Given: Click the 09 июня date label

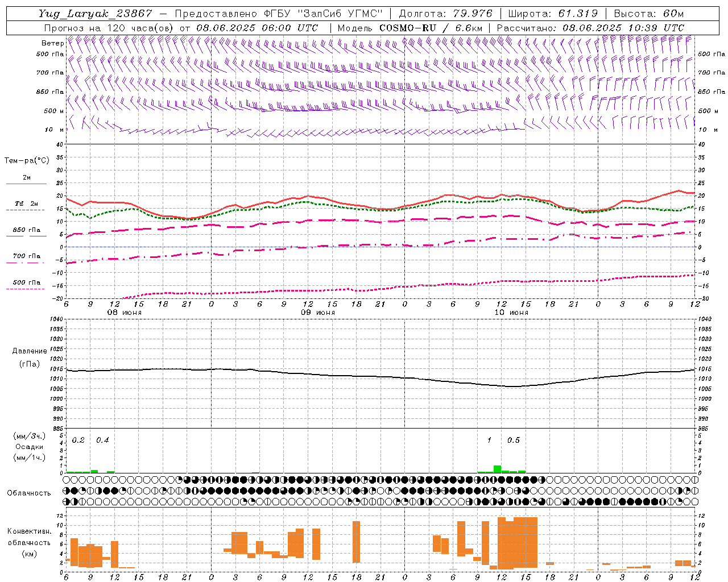Looking at the screenshot, I should tap(318, 313).
